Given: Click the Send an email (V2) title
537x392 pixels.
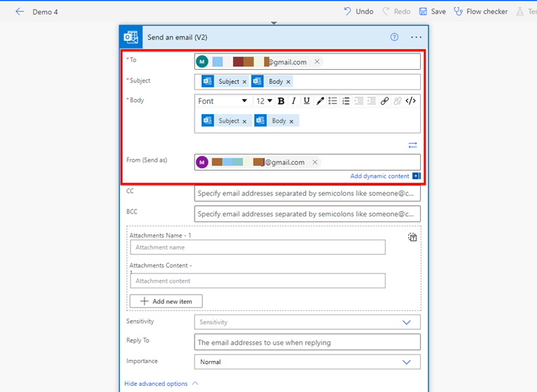Looking at the screenshot, I should click(x=178, y=37).
